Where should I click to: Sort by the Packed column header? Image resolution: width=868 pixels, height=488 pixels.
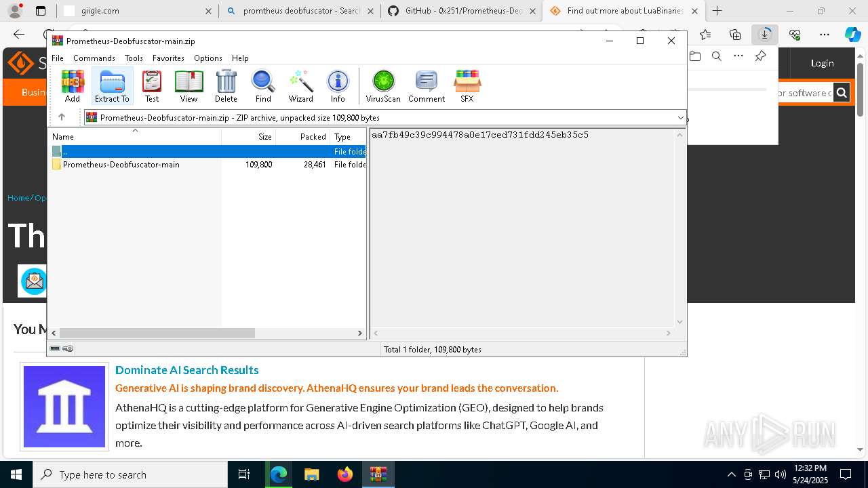click(x=303, y=136)
